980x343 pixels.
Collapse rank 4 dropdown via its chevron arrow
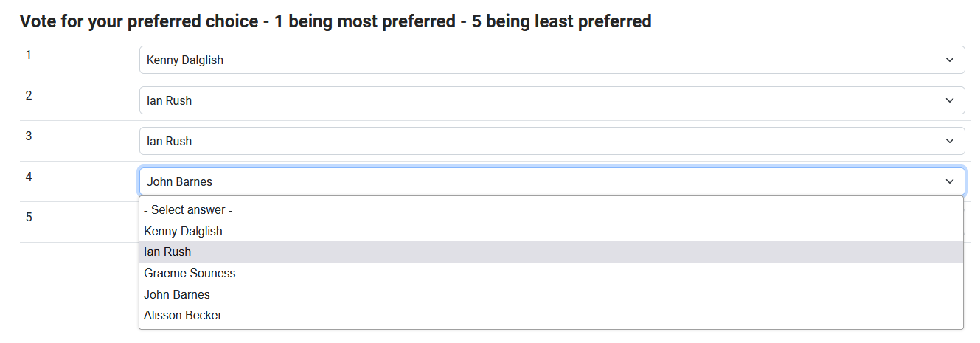[950, 181]
